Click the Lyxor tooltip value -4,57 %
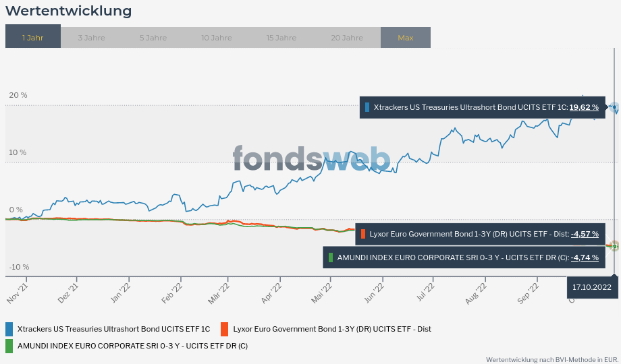The image size is (621, 364). point(585,234)
